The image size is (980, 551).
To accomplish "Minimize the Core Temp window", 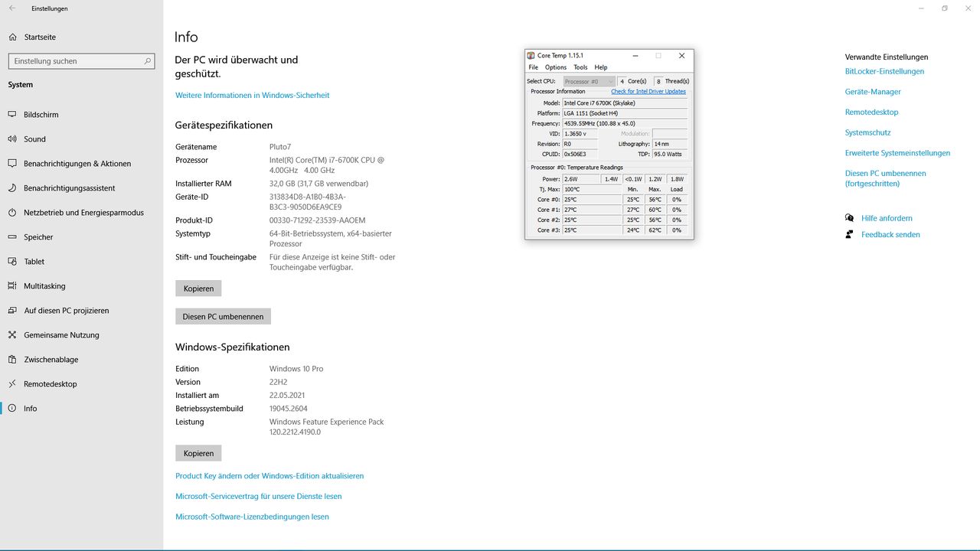I will [x=635, y=55].
